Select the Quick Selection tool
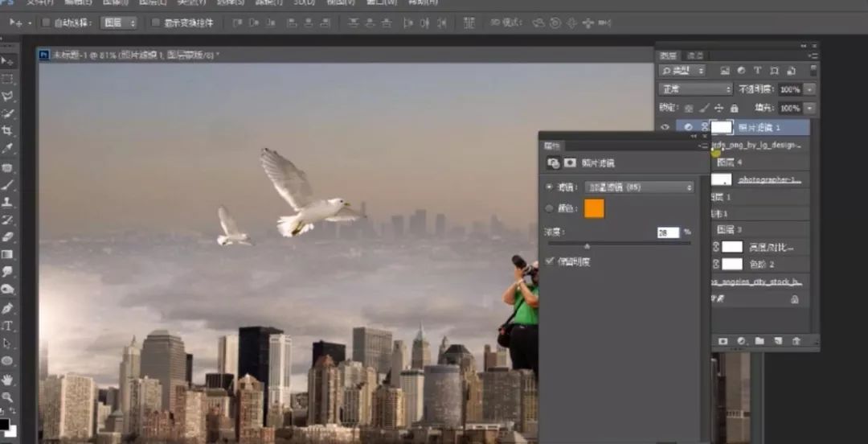Image resolution: width=868 pixels, height=444 pixels. pyautogui.click(x=8, y=113)
